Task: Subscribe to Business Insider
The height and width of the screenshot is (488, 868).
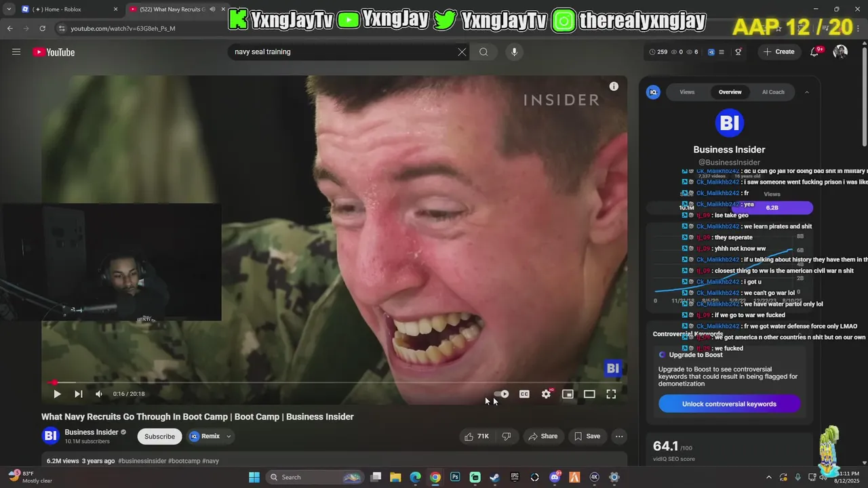Action: pyautogui.click(x=159, y=436)
